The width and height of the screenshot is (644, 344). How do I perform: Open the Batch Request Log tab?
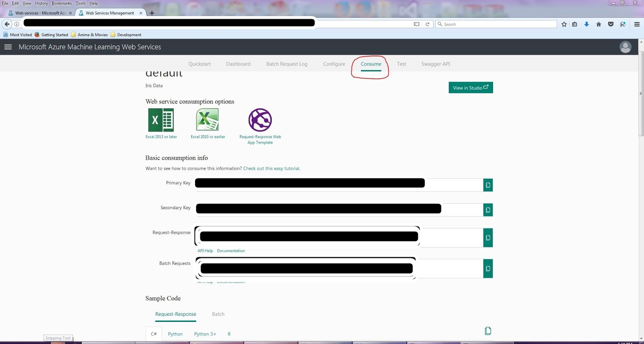(x=287, y=64)
